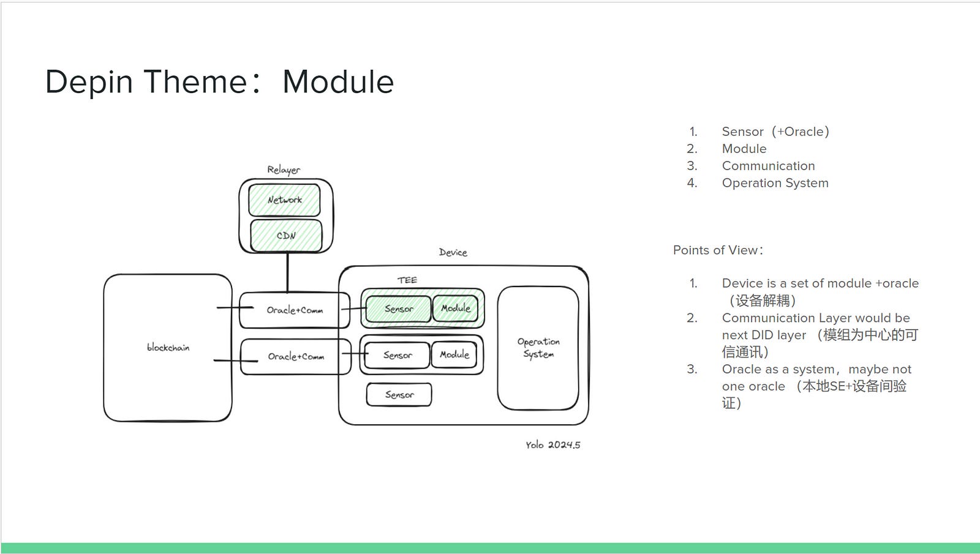Click list item 'Module' in numbered list

point(744,149)
